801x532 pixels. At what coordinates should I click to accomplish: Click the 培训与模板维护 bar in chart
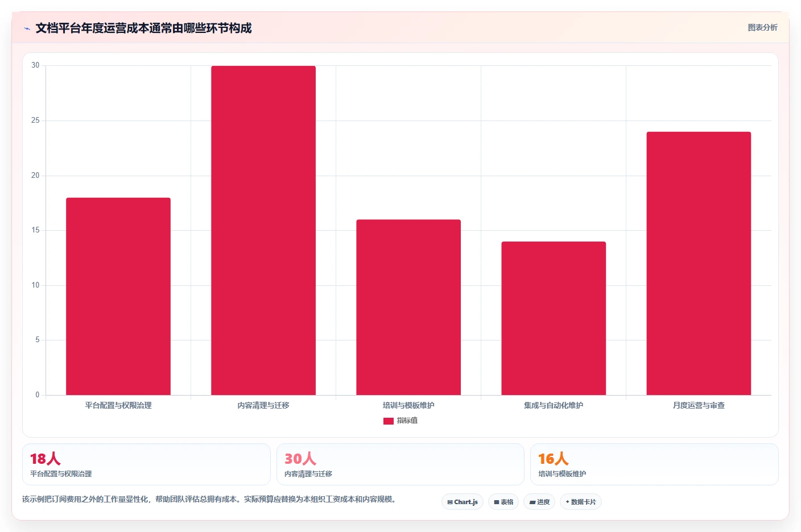pos(408,307)
